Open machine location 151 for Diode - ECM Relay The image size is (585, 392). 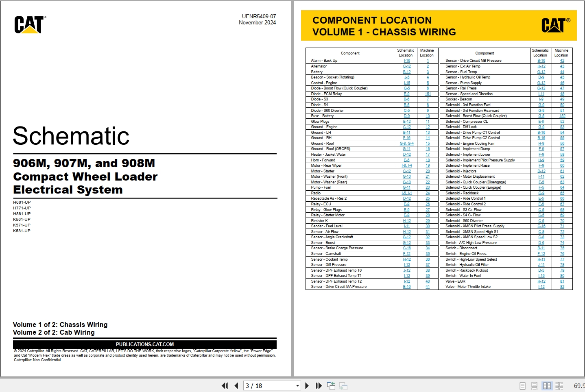428,94
